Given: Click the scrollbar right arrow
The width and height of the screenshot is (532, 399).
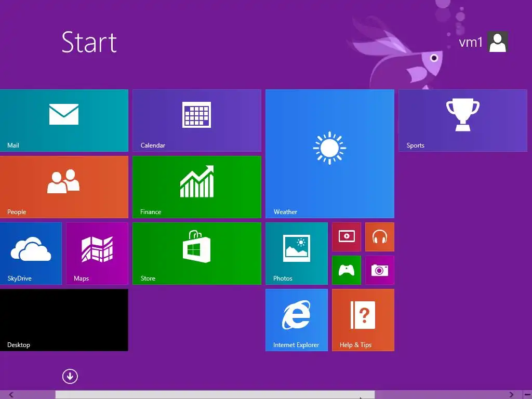Looking at the screenshot, I should (511, 395).
